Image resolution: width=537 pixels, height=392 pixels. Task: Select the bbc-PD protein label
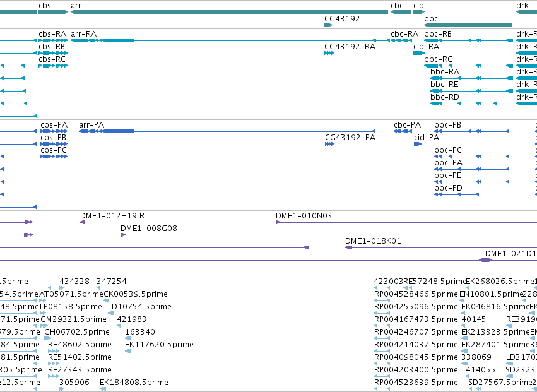coord(448,188)
